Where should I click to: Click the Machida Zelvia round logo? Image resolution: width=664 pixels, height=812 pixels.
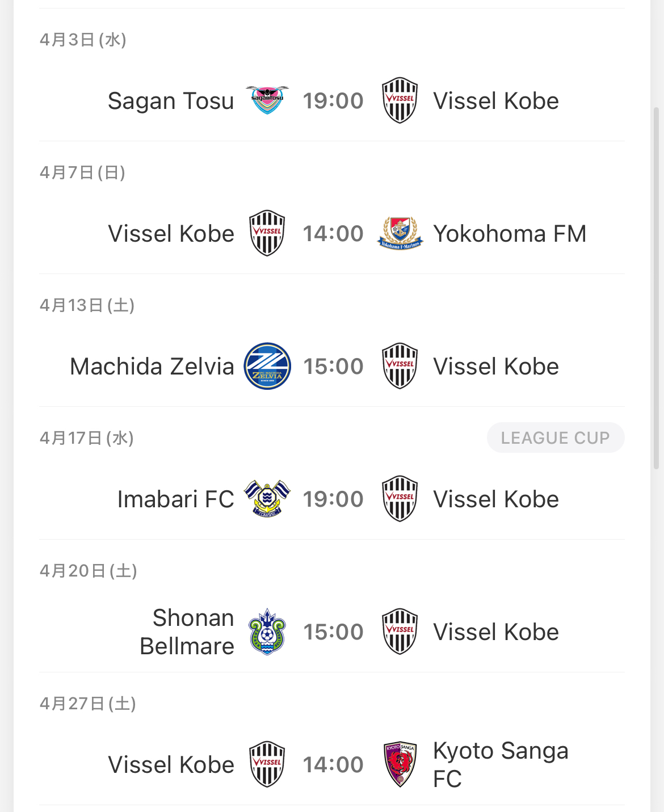coord(267,366)
